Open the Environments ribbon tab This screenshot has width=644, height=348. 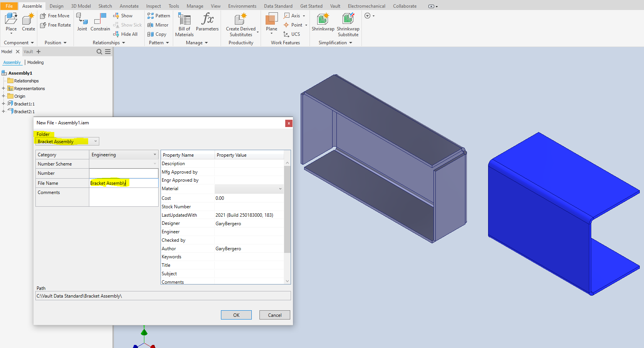click(242, 6)
